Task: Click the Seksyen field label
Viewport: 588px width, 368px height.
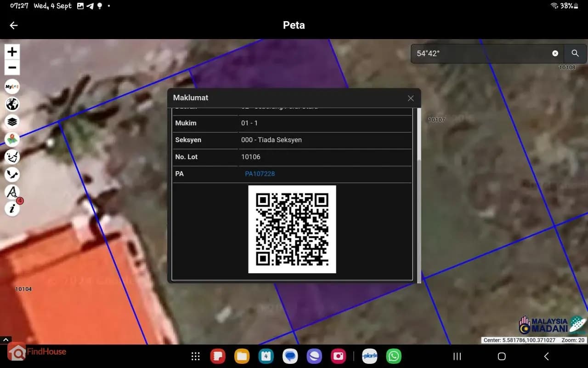Action: (188, 140)
